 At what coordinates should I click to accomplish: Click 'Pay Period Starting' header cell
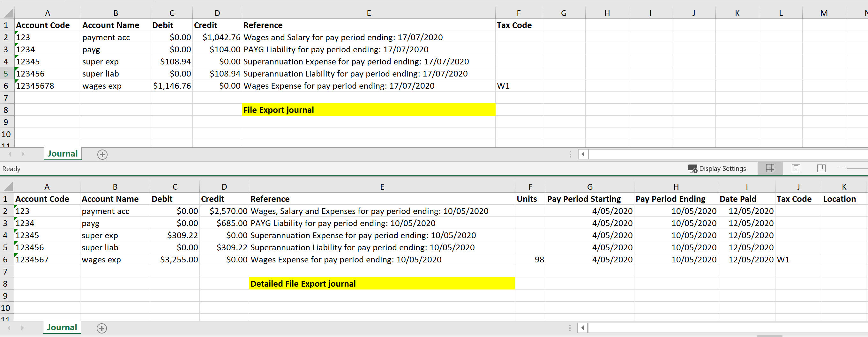590,199
